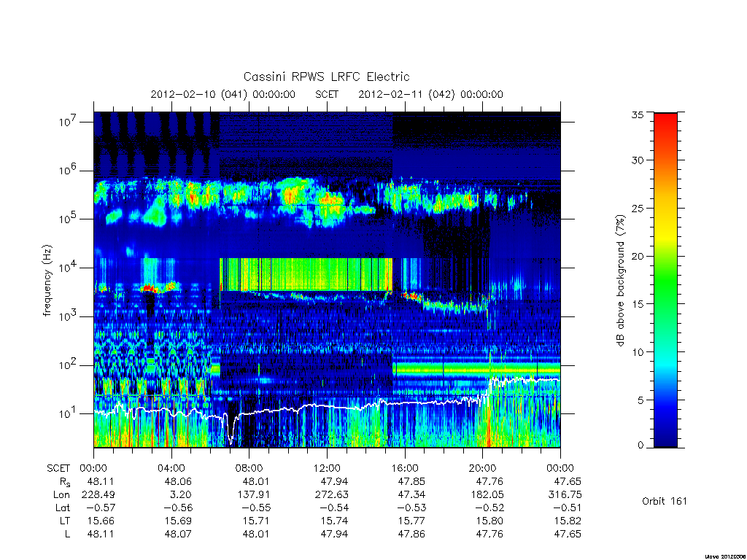Viewport: 747px width, 560px height.
Task: Click L-shell value 48.07
Action: [x=178, y=534]
